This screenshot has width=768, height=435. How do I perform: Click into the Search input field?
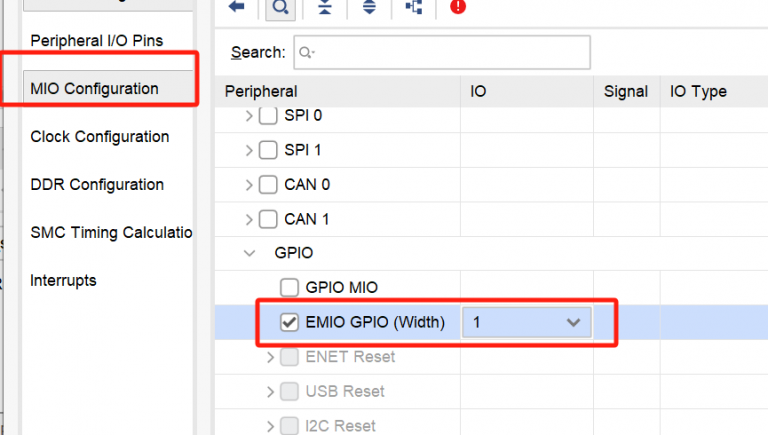450,53
